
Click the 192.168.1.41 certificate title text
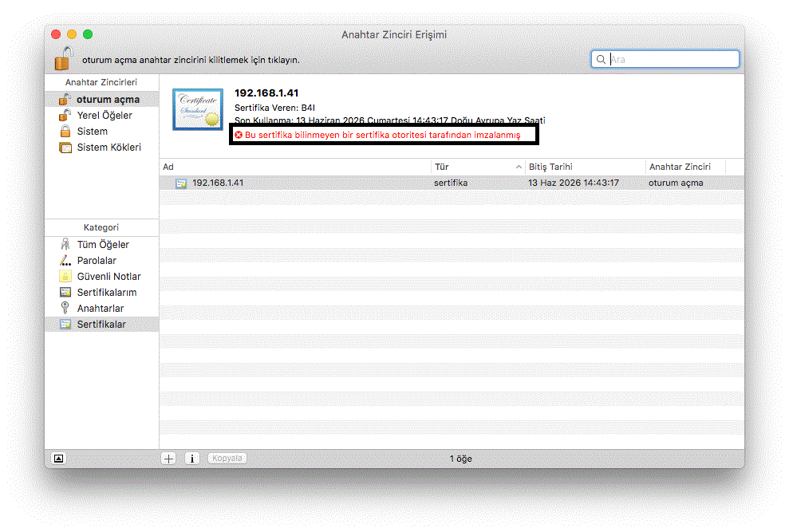pyautogui.click(x=266, y=93)
